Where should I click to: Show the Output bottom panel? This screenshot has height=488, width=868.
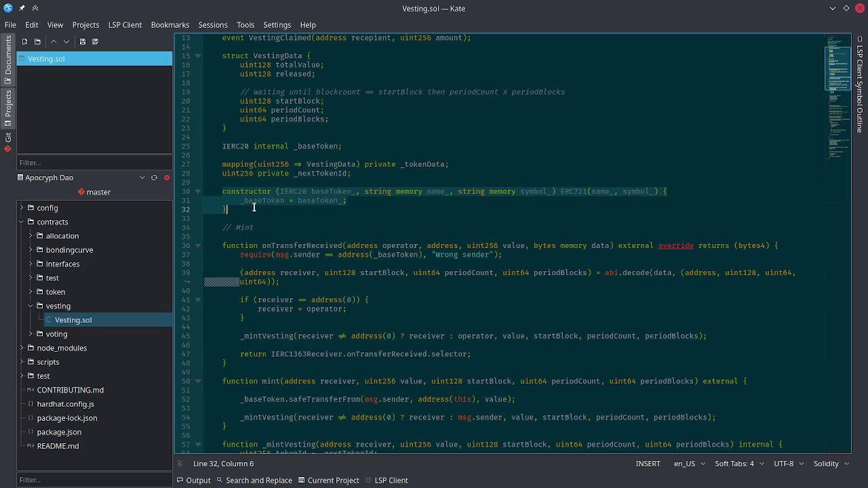(x=193, y=480)
